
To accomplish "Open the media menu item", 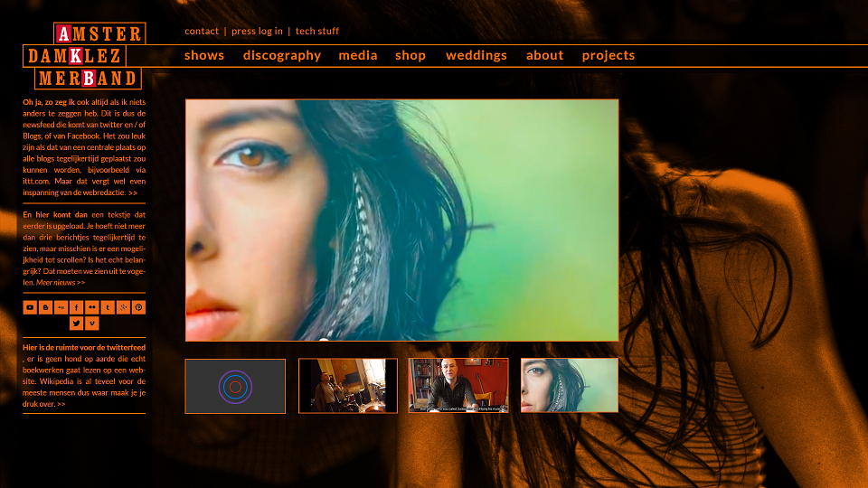I will (358, 55).
